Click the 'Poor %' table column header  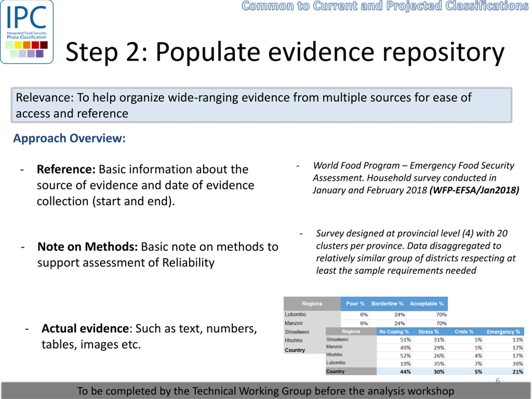(x=355, y=304)
